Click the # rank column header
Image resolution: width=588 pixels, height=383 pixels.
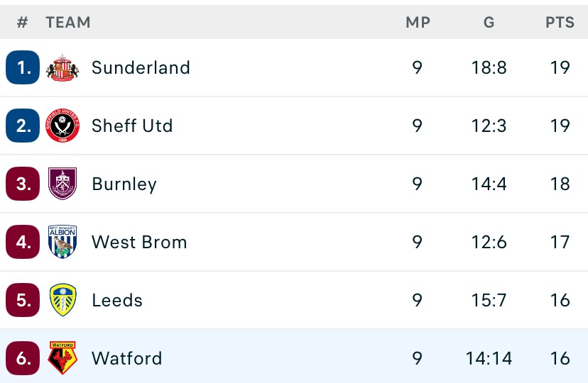[23, 23]
